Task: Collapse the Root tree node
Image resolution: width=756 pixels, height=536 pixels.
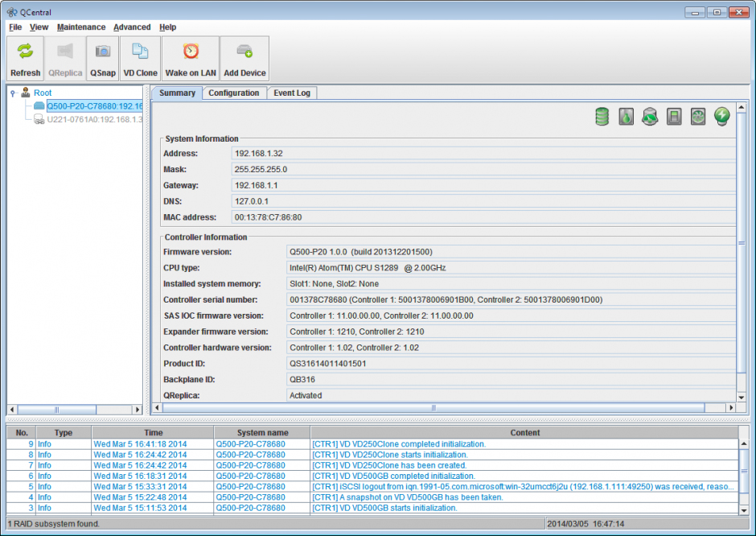Action: click(13, 93)
